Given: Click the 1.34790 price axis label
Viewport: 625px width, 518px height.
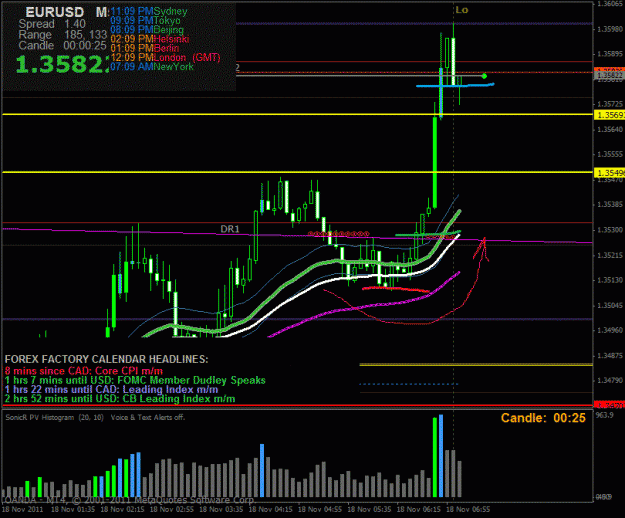Looking at the screenshot, I should 609,381.
